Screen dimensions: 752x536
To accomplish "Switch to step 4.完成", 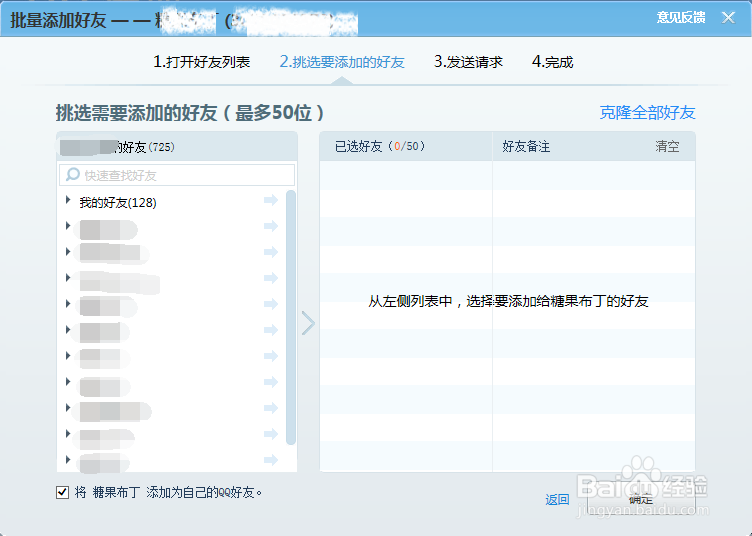I will 552,62.
